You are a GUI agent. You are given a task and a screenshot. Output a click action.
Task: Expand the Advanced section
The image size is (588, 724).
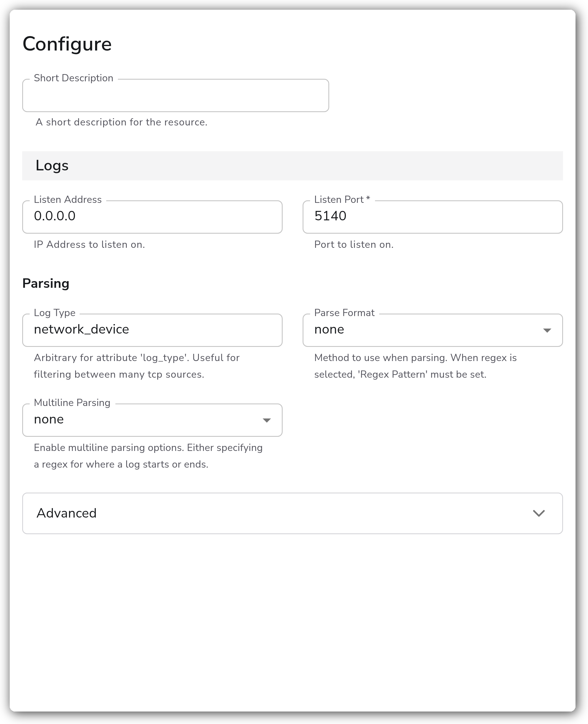tap(293, 513)
